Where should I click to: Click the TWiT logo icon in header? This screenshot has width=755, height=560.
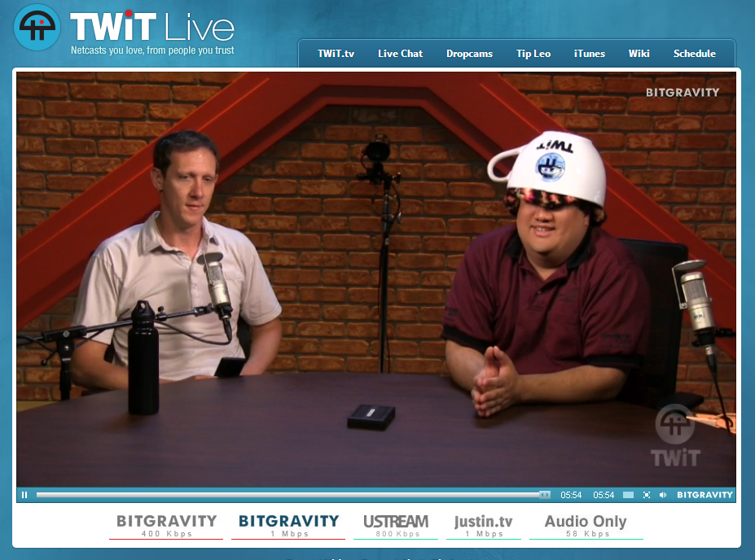tap(37, 28)
